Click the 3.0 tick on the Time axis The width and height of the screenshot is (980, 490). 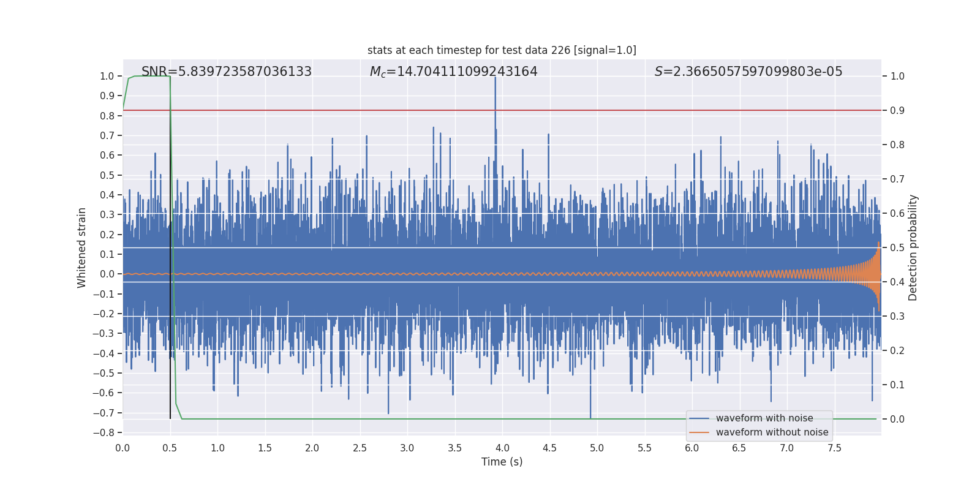coord(407,448)
